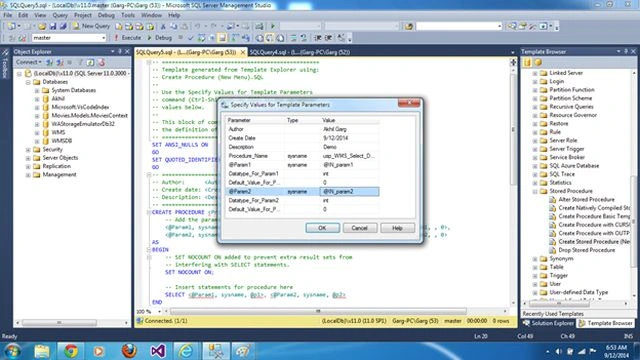Expand the Management folder
The height and width of the screenshot is (360, 640).
point(28,175)
